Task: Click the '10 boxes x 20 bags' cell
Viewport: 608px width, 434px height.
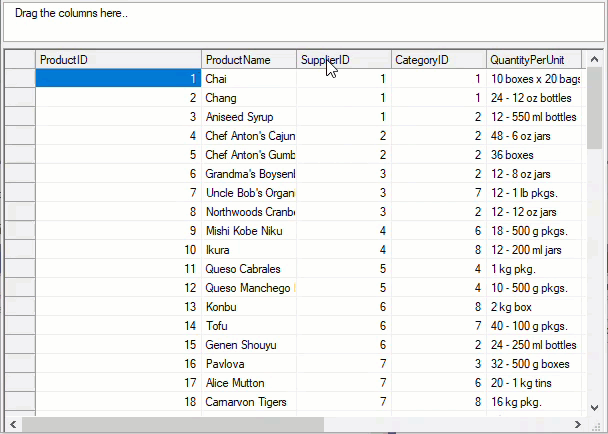Action: (535, 79)
